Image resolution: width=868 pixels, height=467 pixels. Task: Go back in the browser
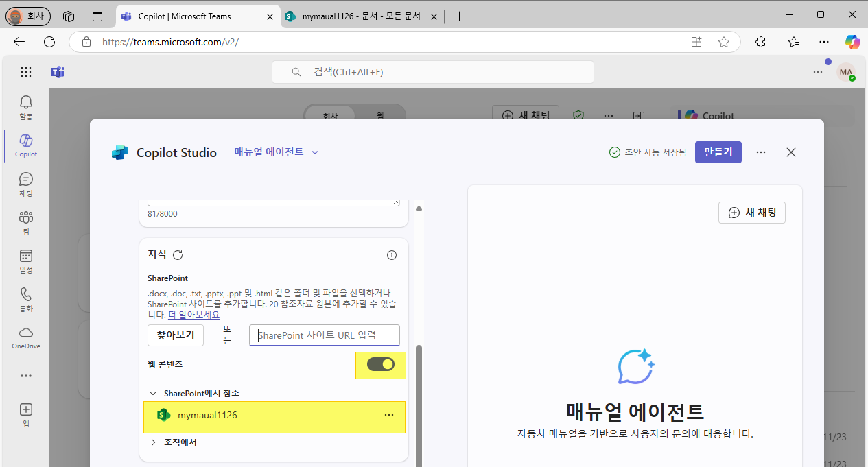pyautogui.click(x=19, y=42)
